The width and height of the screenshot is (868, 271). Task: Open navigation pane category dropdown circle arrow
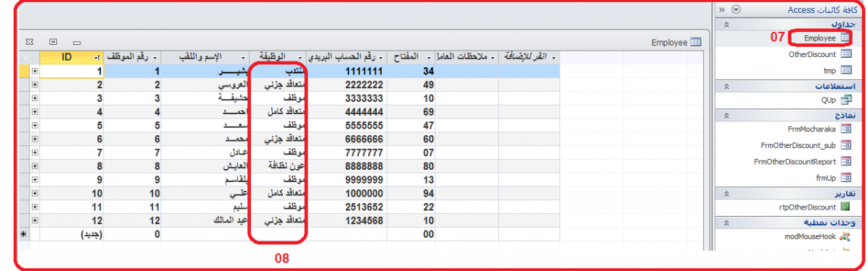coord(736,10)
